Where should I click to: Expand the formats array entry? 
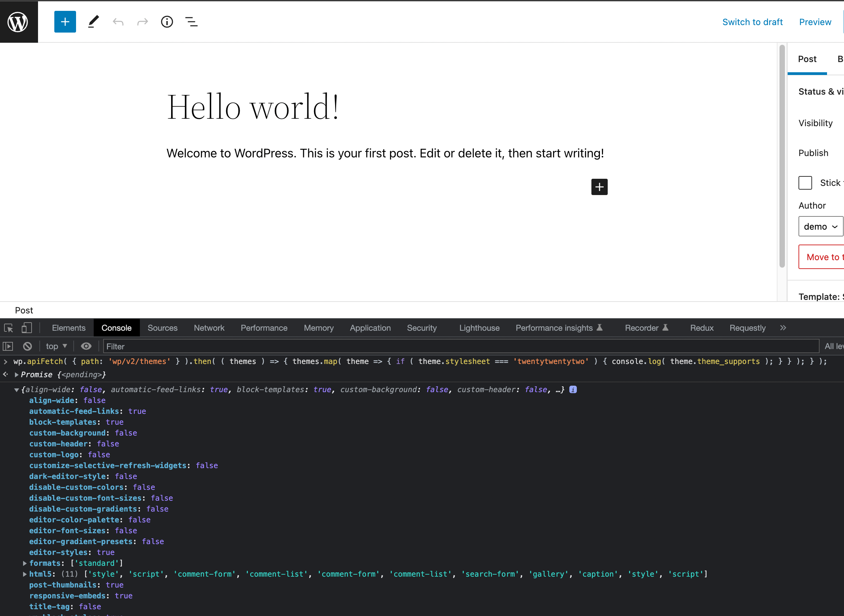(25, 563)
